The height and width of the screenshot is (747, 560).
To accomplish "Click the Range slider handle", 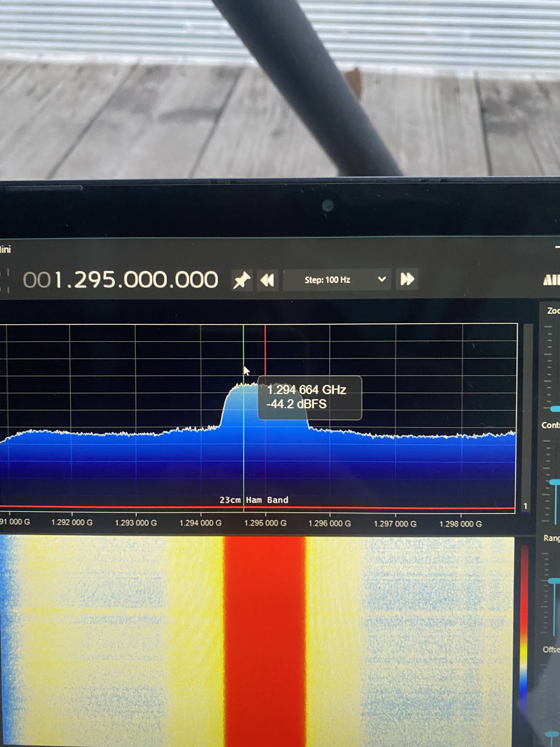I will coord(555,580).
